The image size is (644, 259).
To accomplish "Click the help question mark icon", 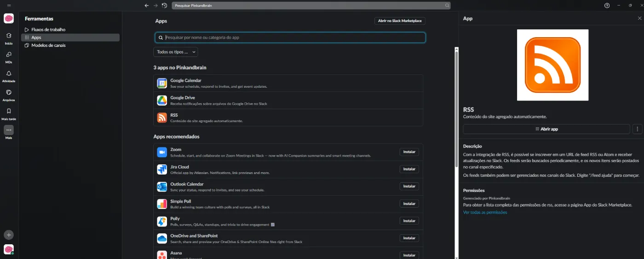I will tap(607, 6).
